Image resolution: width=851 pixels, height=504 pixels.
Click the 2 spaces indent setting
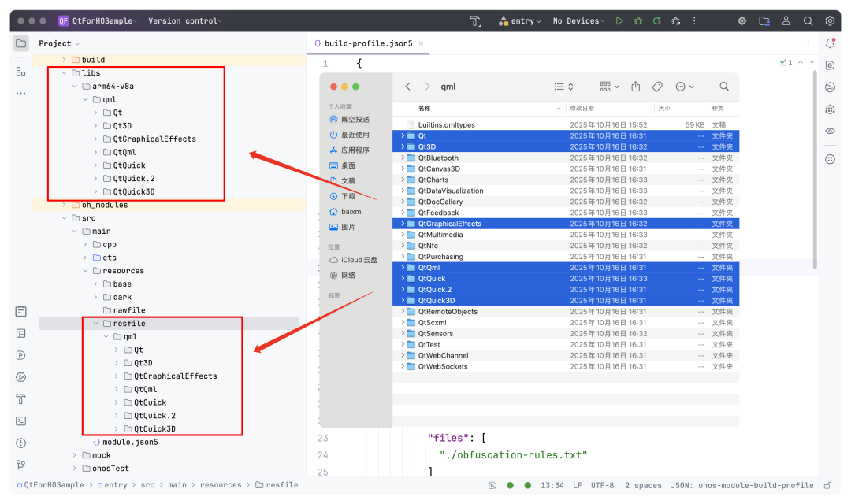[643, 486]
